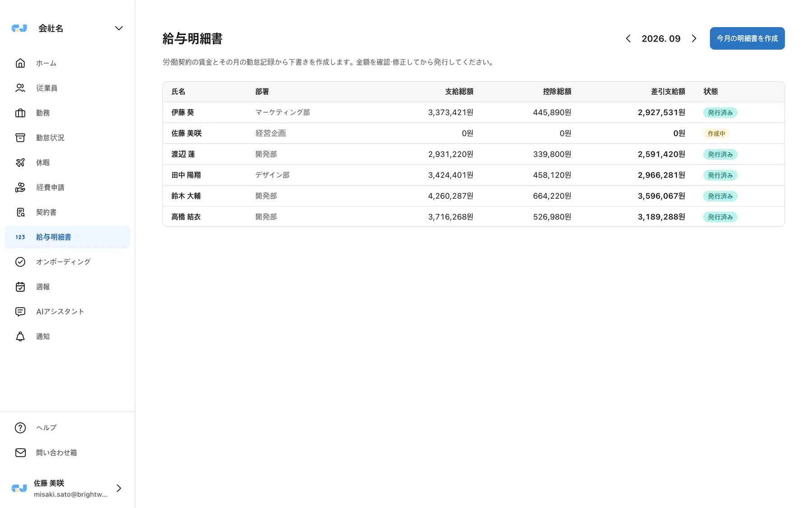Click the 123 icon for 給与明細書
Viewport: 812px width, 508px height.
20,237
